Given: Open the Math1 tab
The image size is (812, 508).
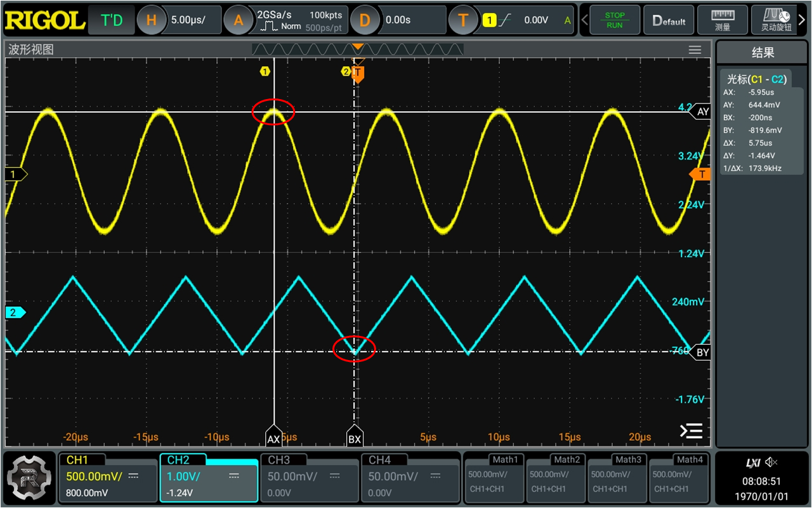Looking at the screenshot, I should tap(505, 459).
